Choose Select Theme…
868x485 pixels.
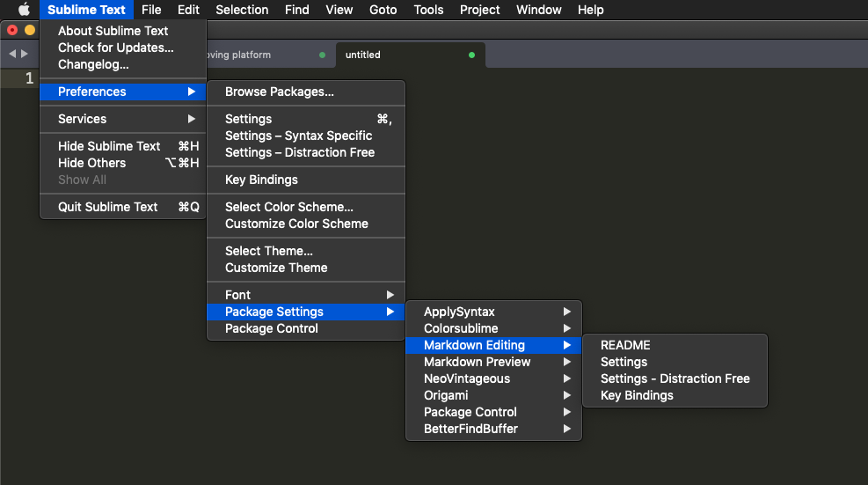click(x=306, y=251)
